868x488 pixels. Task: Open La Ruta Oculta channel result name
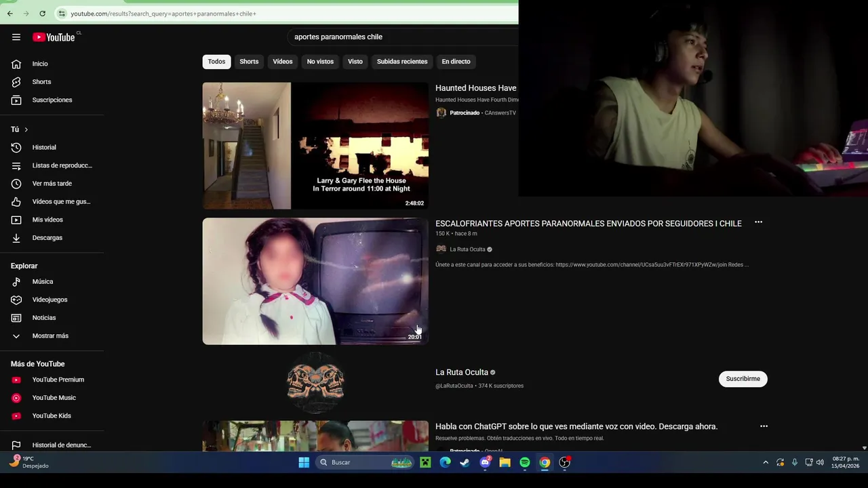(462, 372)
